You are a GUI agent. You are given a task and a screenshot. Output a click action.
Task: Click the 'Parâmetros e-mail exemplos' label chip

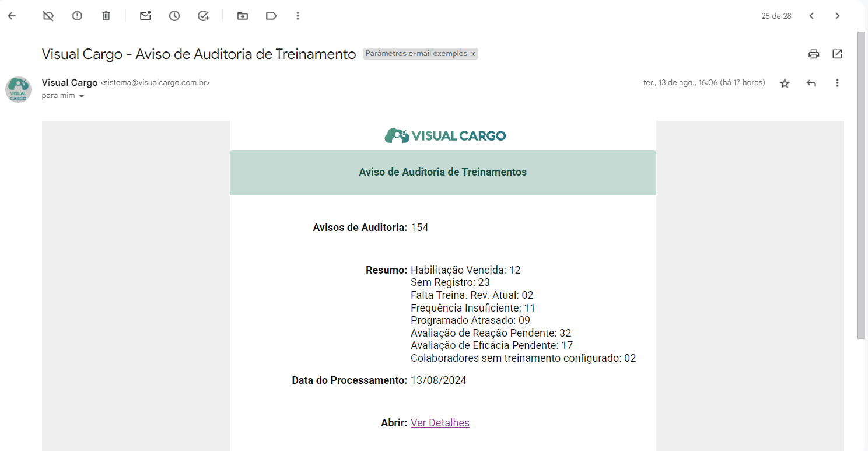[x=416, y=54]
